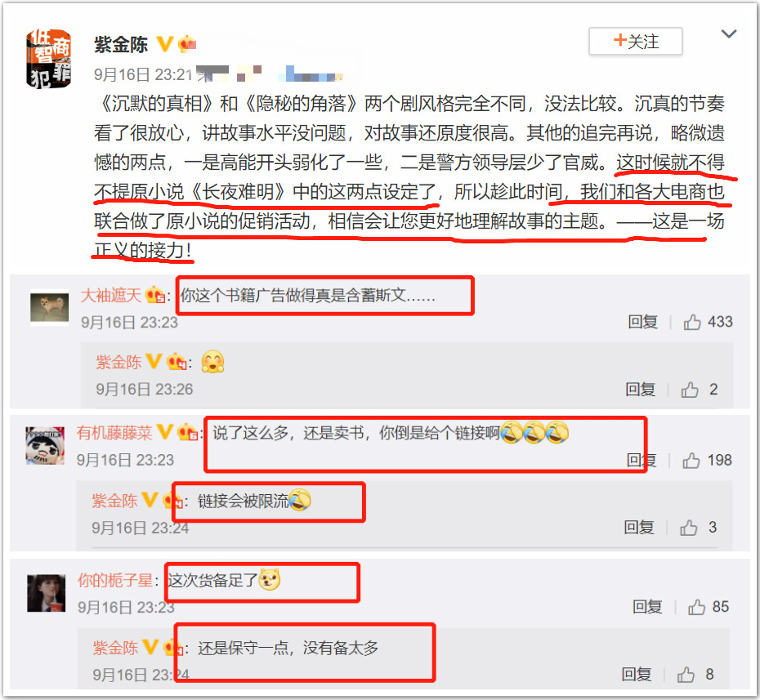Image resolution: width=760 pixels, height=700 pixels.
Task: Reply to 有机藤藤菜's comment
Action: (642, 460)
